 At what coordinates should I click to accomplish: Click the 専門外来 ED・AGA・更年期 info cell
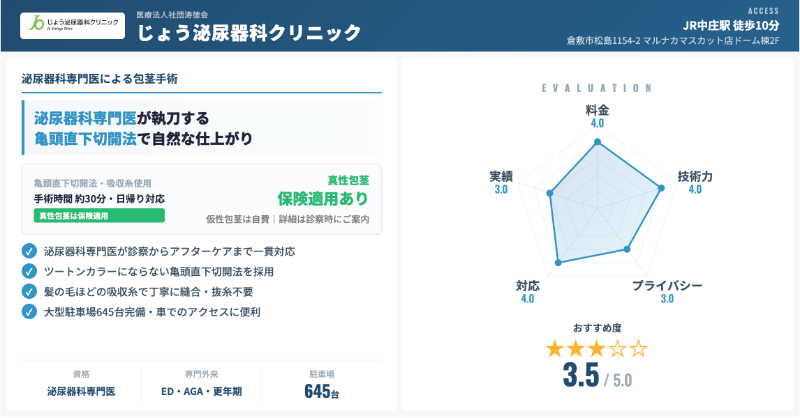[x=201, y=384]
